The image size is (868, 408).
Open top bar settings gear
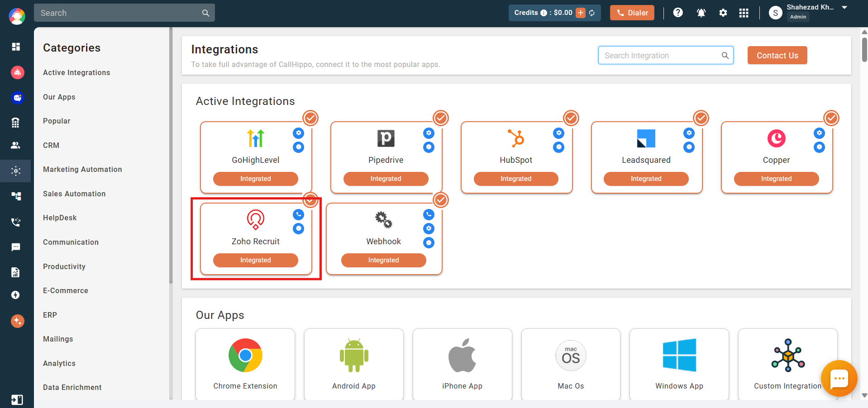coord(723,13)
